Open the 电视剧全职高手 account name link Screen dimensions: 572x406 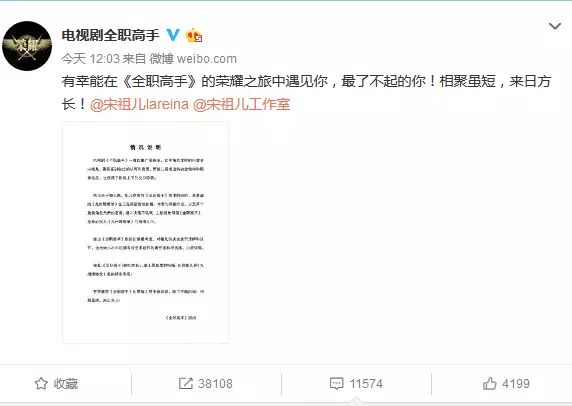point(111,35)
